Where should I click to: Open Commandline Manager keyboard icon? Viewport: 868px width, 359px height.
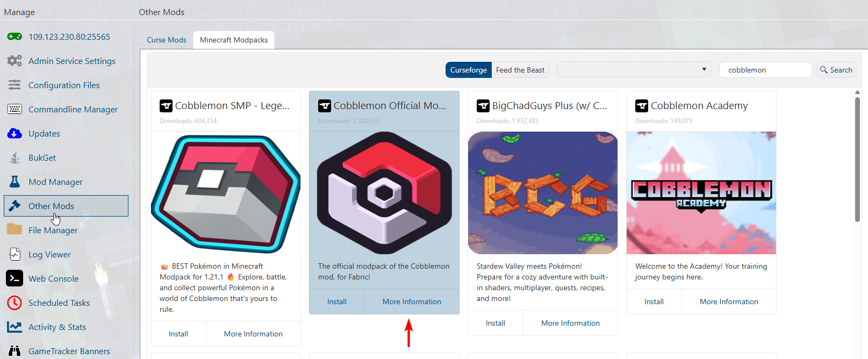(15, 109)
